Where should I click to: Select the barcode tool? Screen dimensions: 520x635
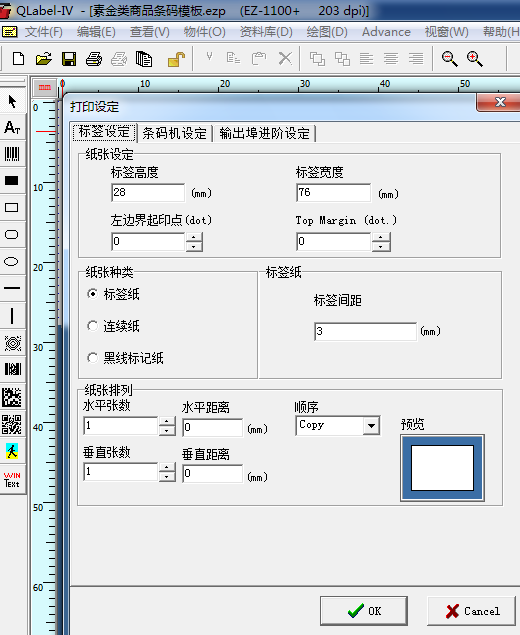click(x=12, y=155)
